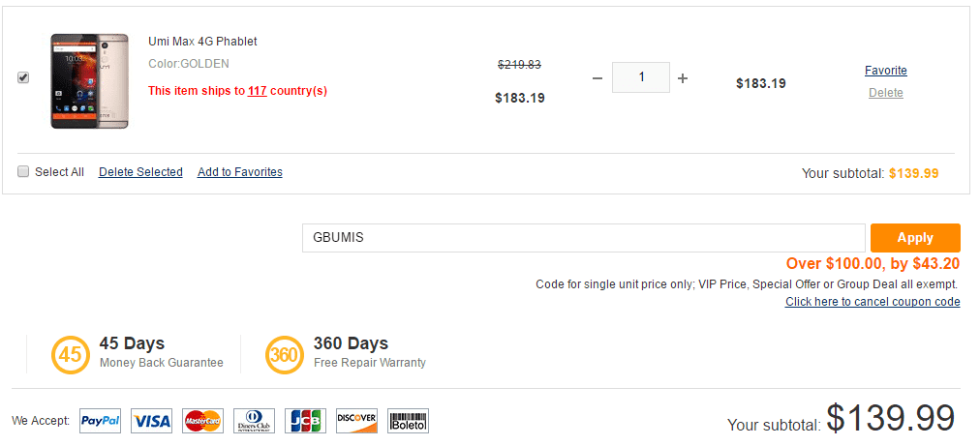Click the PayPal payment icon

pyautogui.click(x=100, y=421)
